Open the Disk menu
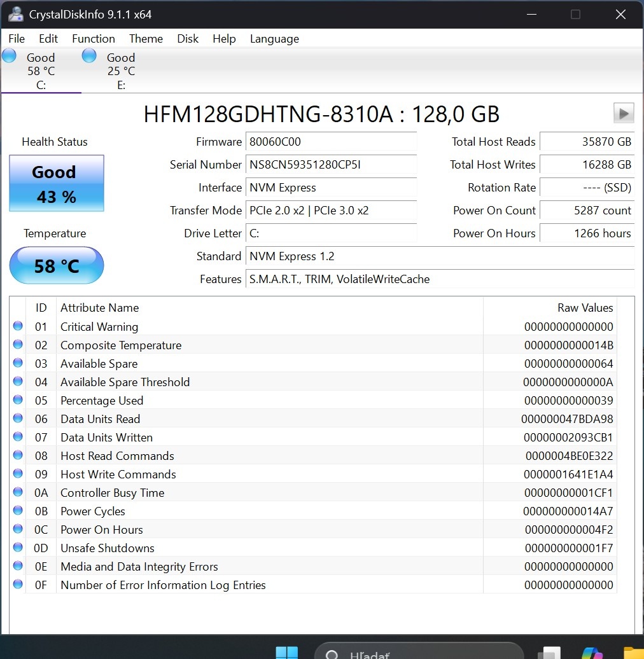Image resolution: width=644 pixels, height=659 pixels. click(188, 39)
